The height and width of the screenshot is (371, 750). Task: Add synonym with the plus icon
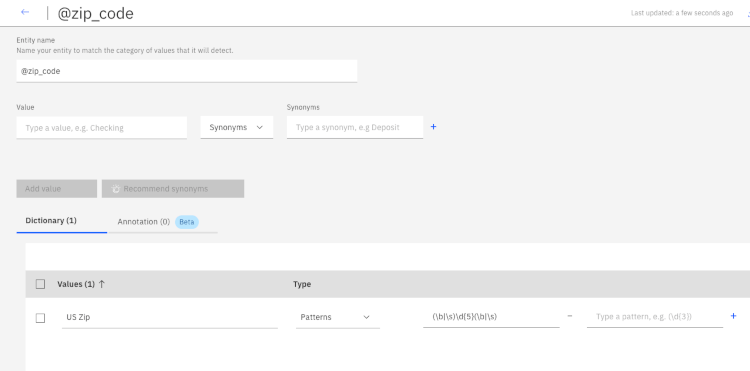pyautogui.click(x=433, y=127)
